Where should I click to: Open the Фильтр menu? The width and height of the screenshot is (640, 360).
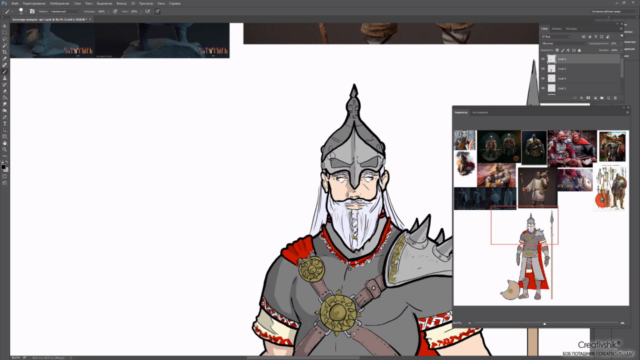point(122,3)
